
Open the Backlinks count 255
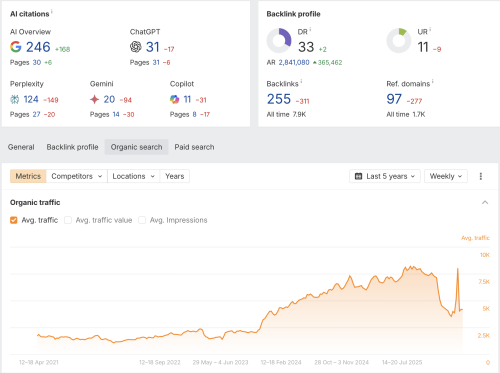point(279,99)
